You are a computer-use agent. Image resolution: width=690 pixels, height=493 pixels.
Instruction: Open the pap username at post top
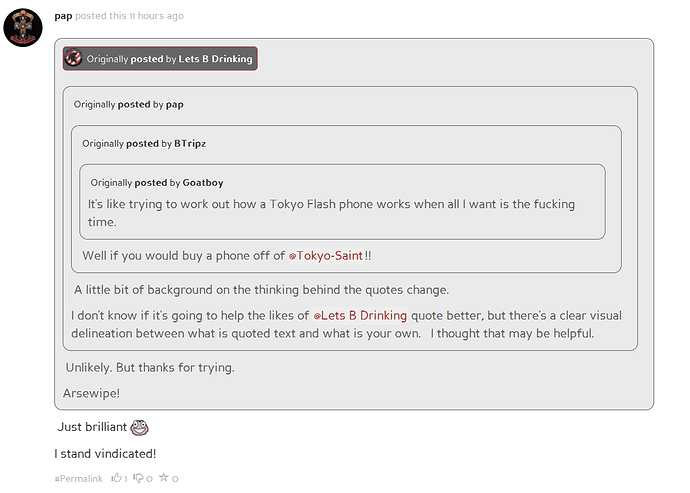click(x=62, y=16)
